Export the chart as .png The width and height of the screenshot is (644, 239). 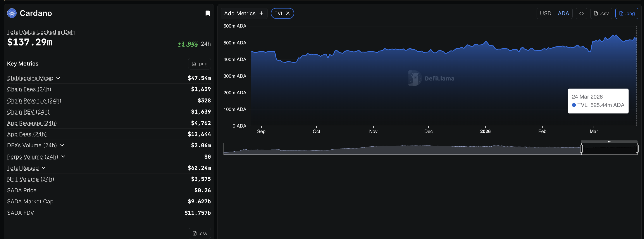(627, 13)
